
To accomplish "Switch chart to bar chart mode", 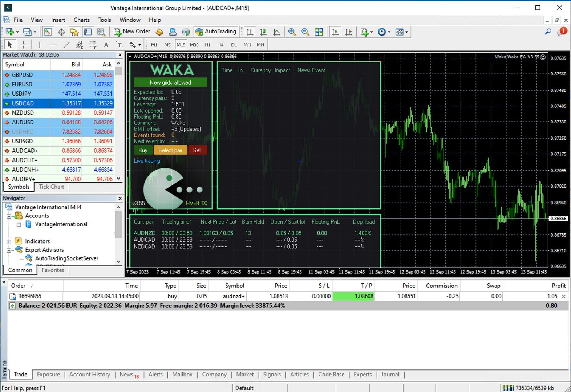I will [250, 32].
